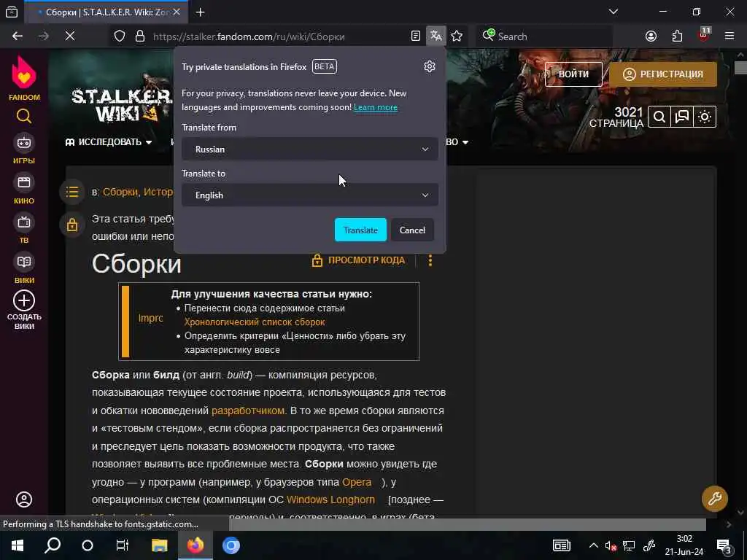747x560 pixels.
Task: Open ВИКИ wikis section
Action: pyautogui.click(x=24, y=269)
